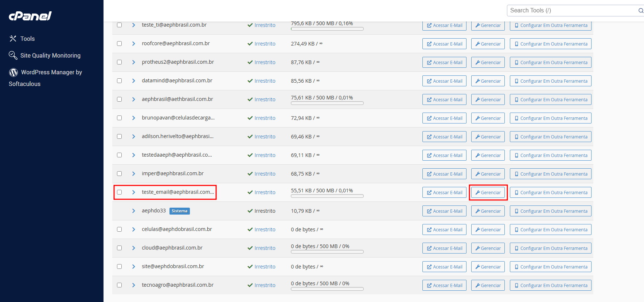Click Acessar E-Mail for datamind account

444,81
